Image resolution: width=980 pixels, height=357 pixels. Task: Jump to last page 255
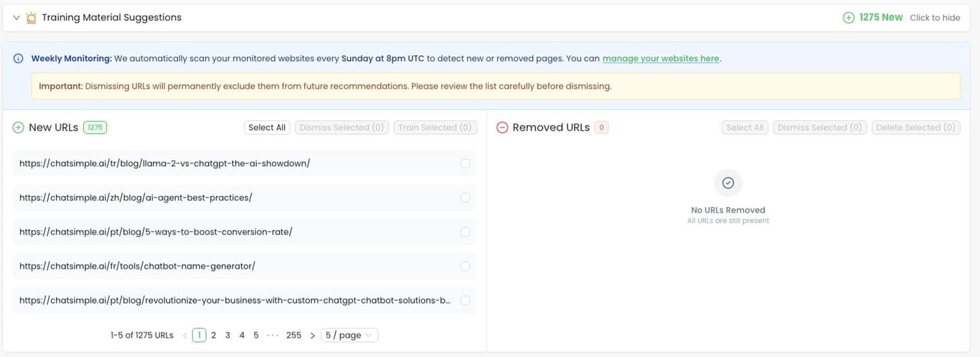pos(293,335)
